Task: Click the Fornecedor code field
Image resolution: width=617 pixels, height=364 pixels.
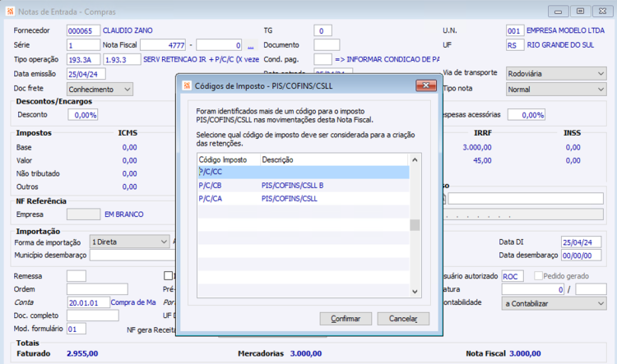Action: (x=83, y=30)
